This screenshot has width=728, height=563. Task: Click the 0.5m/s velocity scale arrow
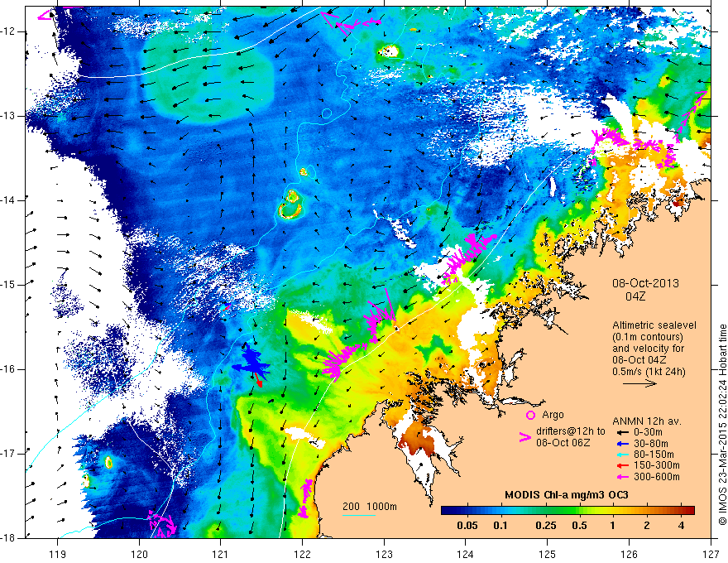639,383
